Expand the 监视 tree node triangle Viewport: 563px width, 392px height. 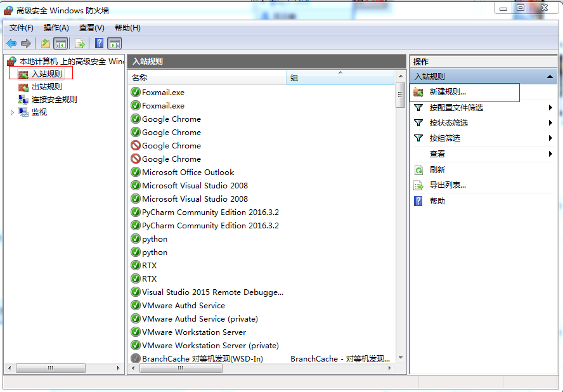click(12, 112)
